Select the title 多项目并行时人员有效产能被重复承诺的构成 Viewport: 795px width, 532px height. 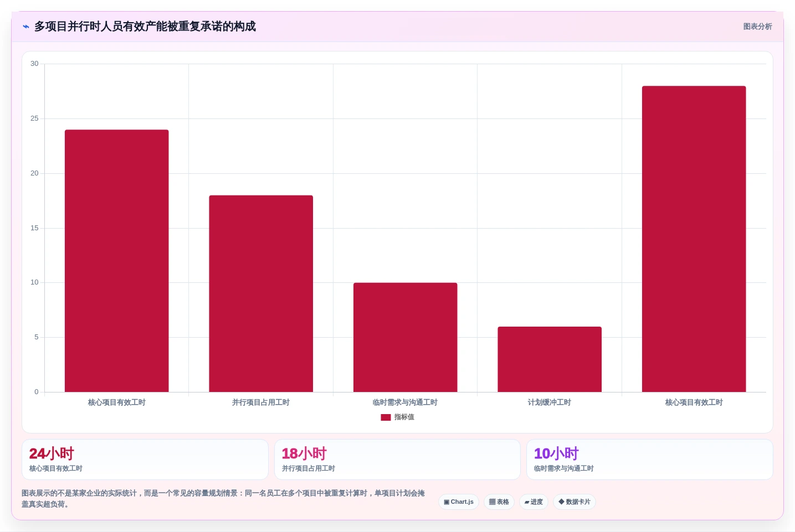(x=145, y=27)
